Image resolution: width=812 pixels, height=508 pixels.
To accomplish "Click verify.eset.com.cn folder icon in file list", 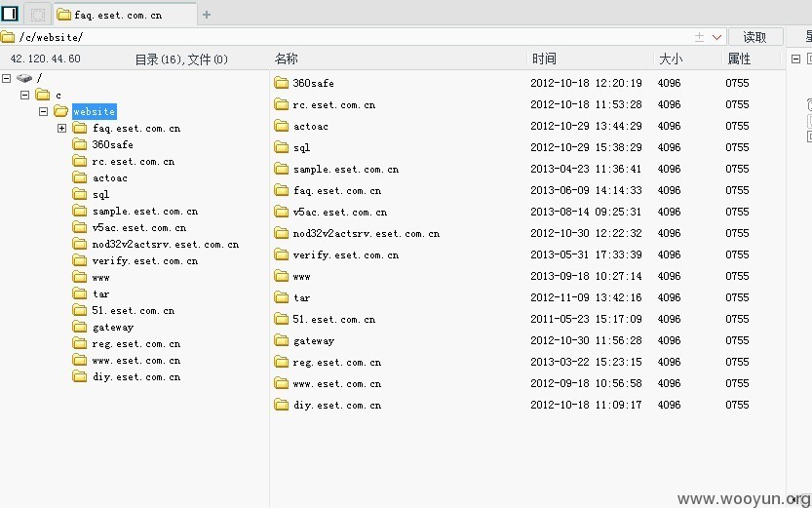I will [281, 254].
